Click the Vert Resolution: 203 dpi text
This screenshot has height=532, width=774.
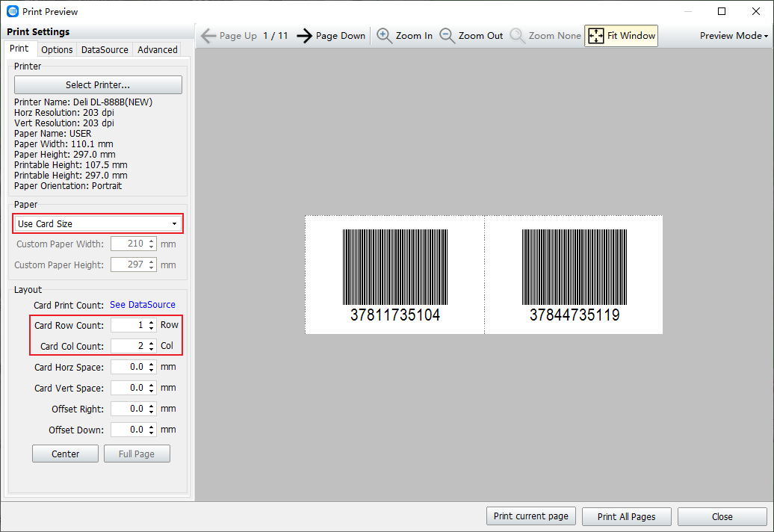tap(64, 123)
